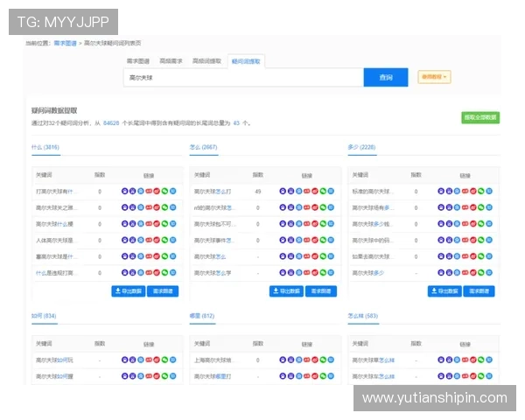Click leftmost Baidu icon in 标准的高尔夫球 row
Screen dimensions: 525x420
(x=441, y=192)
